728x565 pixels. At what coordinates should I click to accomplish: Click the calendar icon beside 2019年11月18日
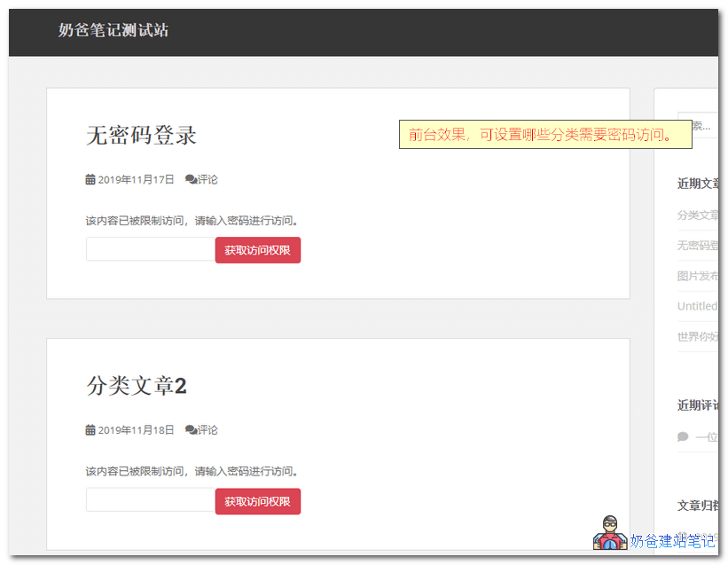pyautogui.click(x=90, y=429)
